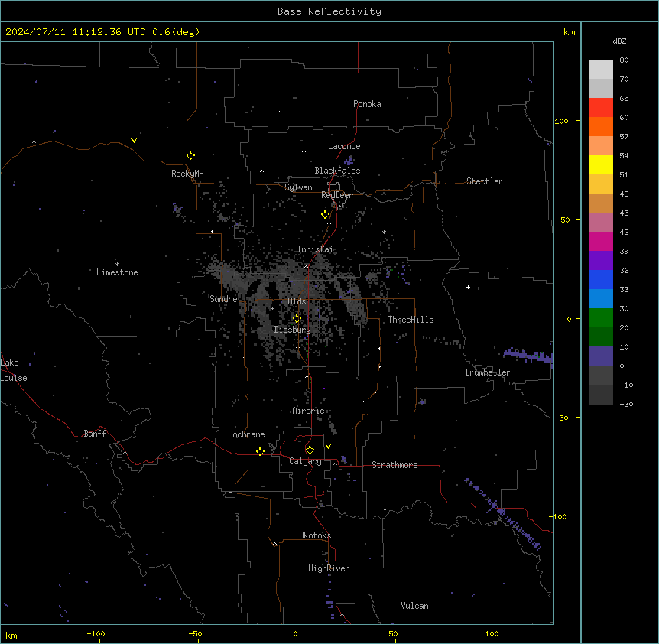The height and width of the screenshot is (644, 659).
Task: Click the km unit label at top right
Action: tap(569, 32)
